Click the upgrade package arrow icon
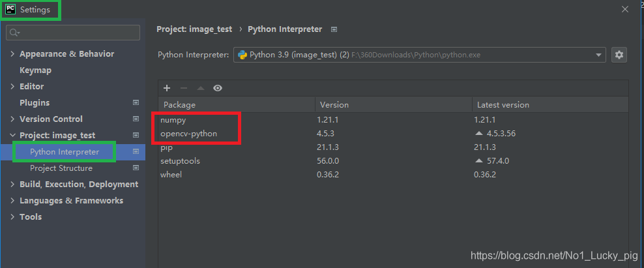The height and width of the screenshot is (268, 644). [200, 88]
